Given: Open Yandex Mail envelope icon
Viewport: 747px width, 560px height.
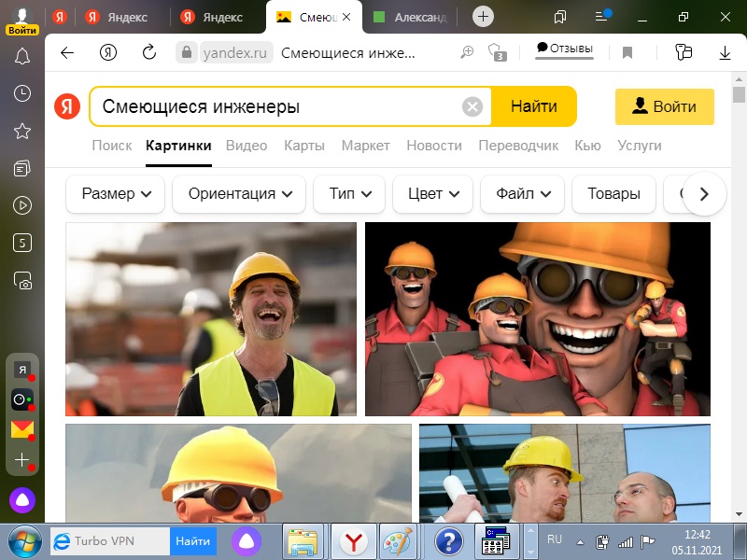Looking at the screenshot, I should pos(21,429).
